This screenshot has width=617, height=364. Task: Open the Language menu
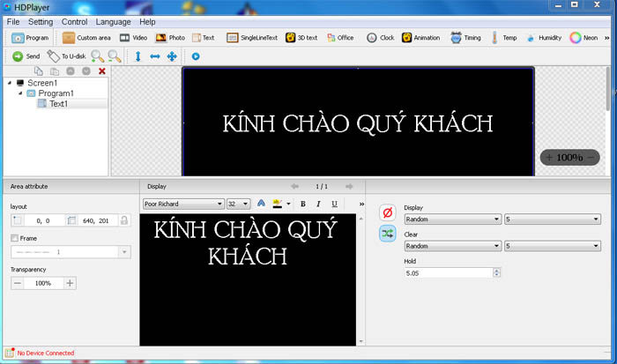tap(113, 21)
